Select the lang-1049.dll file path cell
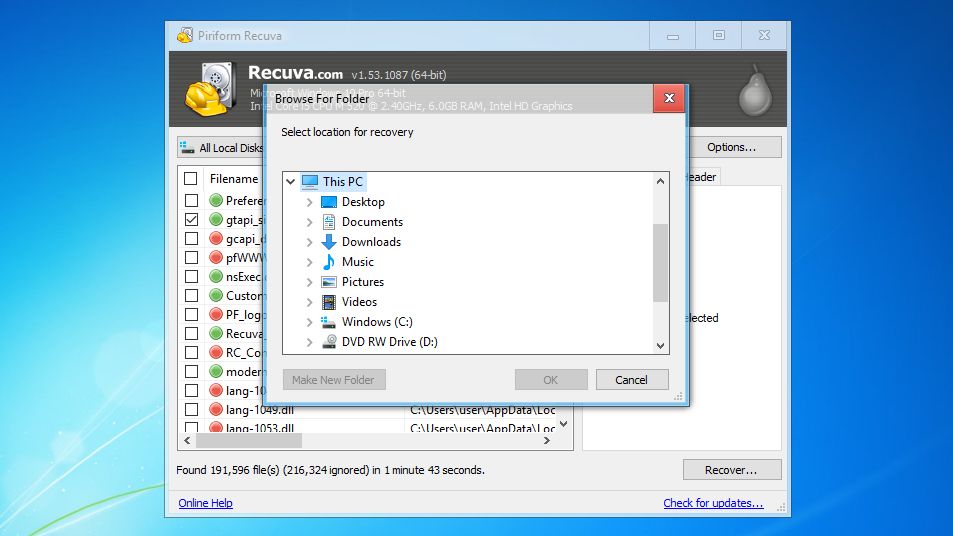 click(x=483, y=410)
